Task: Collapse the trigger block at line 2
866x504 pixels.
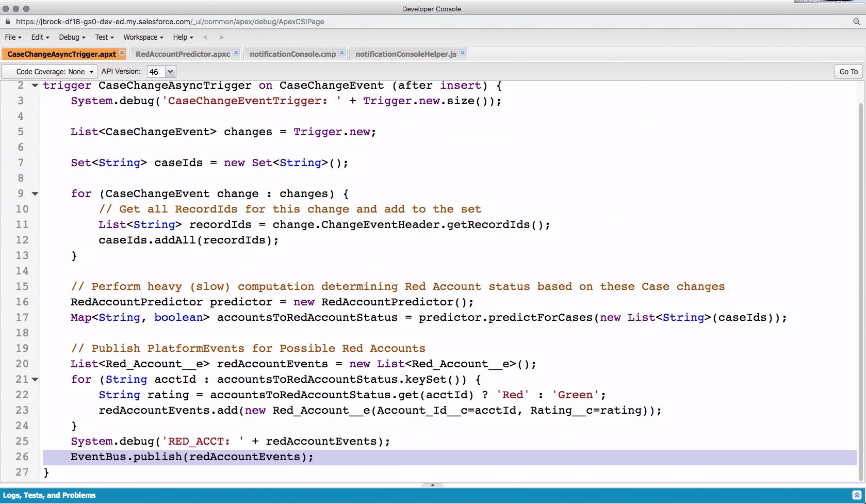Action: tap(35, 86)
